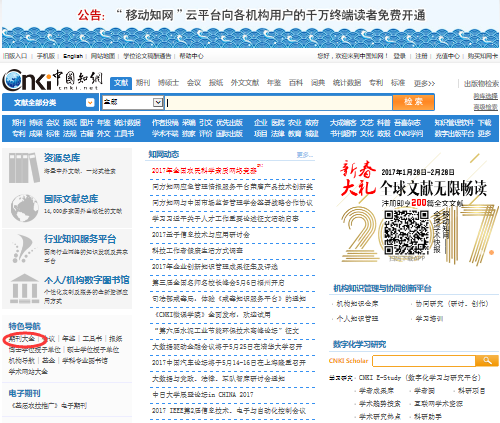Click the building icon for 个人/机构数字图书馆

(25, 289)
